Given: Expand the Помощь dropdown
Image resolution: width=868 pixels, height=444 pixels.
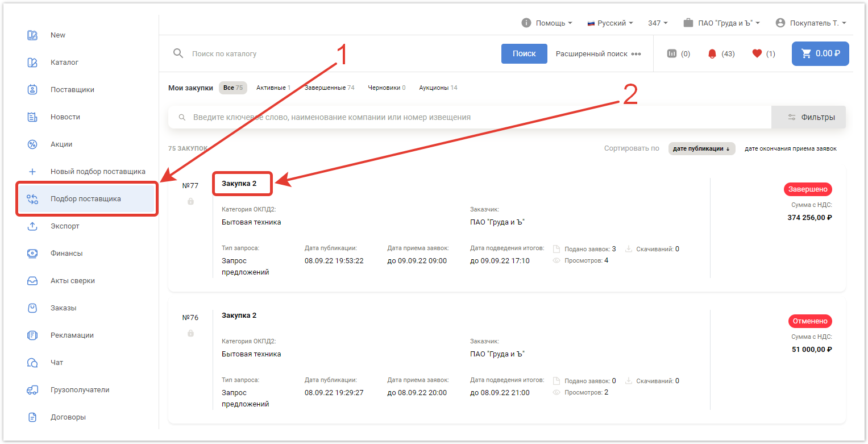Looking at the screenshot, I should pyautogui.click(x=546, y=23).
